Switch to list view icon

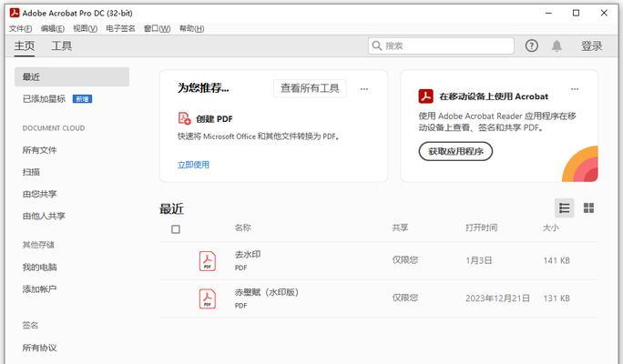(x=564, y=208)
